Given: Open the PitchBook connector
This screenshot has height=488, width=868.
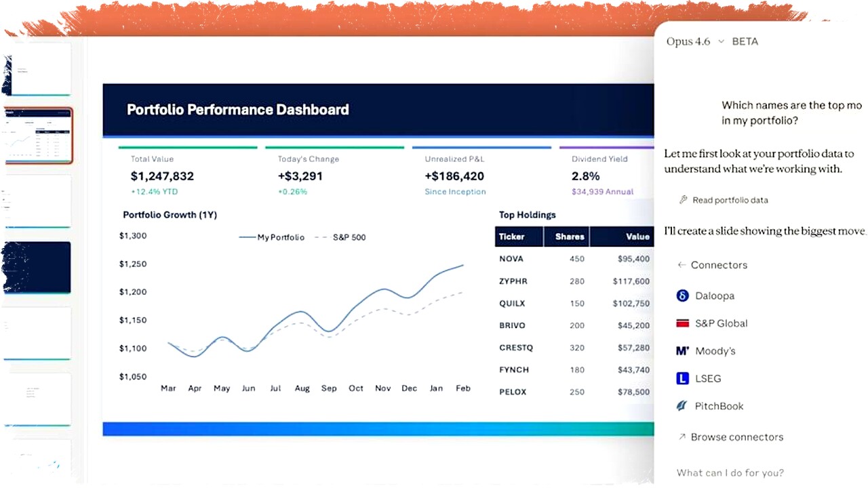Looking at the screenshot, I should [719, 405].
